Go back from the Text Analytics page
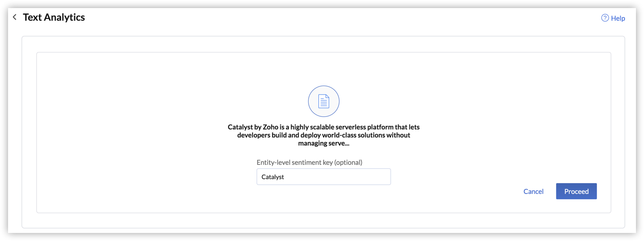The width and height of the screenshot is (644, 241). pos(14,17)
